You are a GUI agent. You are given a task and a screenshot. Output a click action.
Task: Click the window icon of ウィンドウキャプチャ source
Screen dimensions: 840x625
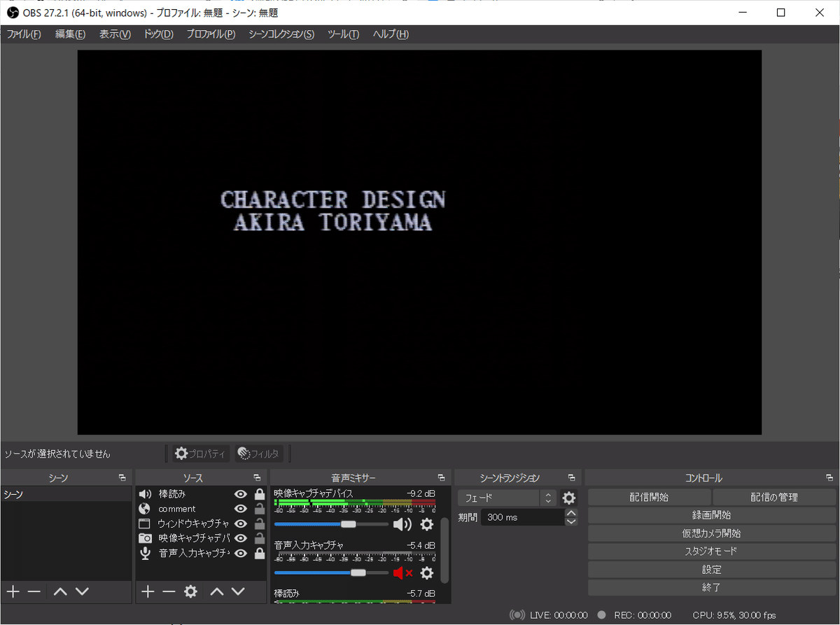click(145, 524)
